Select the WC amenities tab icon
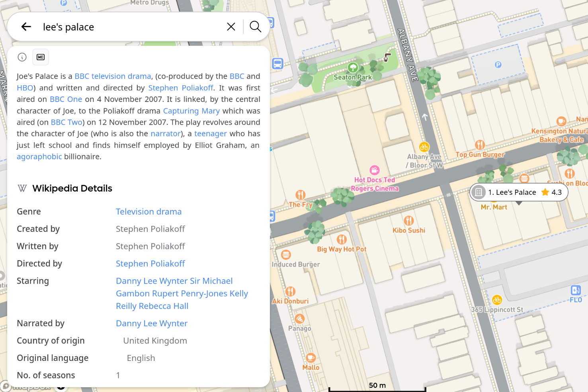The height and width of the screenshot is (392, 588). (41, 57)
